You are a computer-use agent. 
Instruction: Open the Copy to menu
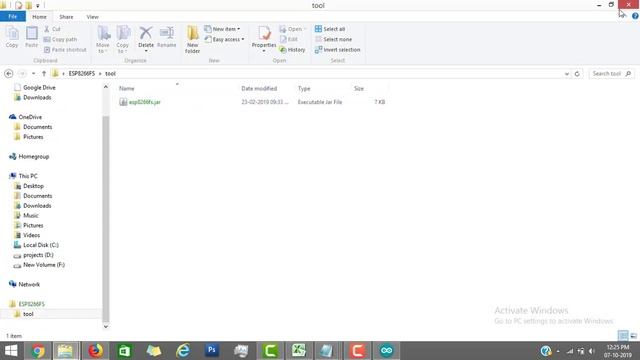pos(122,39)
